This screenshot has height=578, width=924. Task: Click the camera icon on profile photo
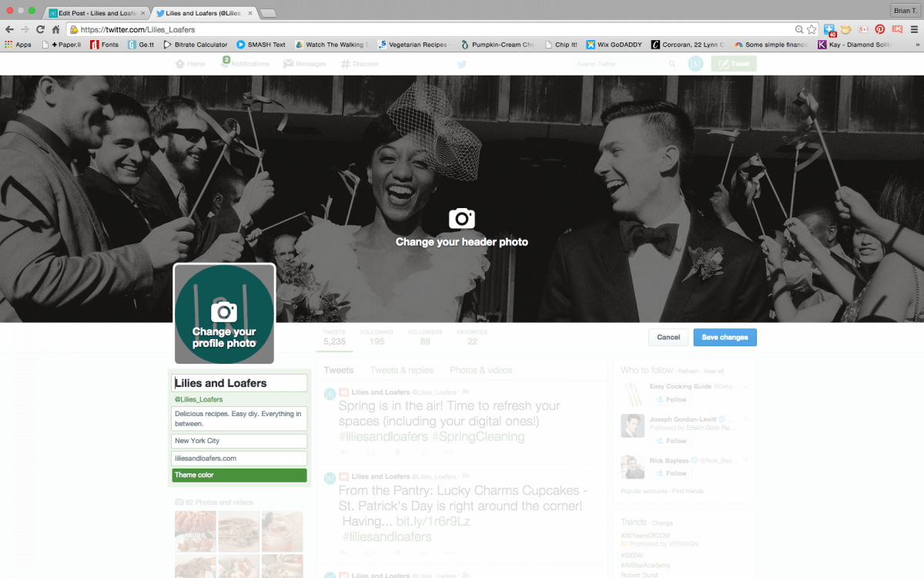pyautogui.click(x=224, y=311)
